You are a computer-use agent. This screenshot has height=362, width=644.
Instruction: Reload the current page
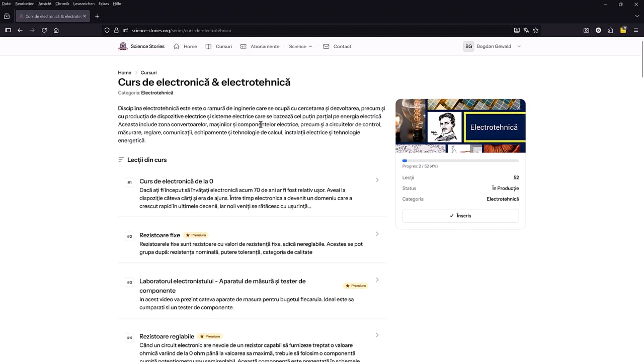tap(44, 30)
